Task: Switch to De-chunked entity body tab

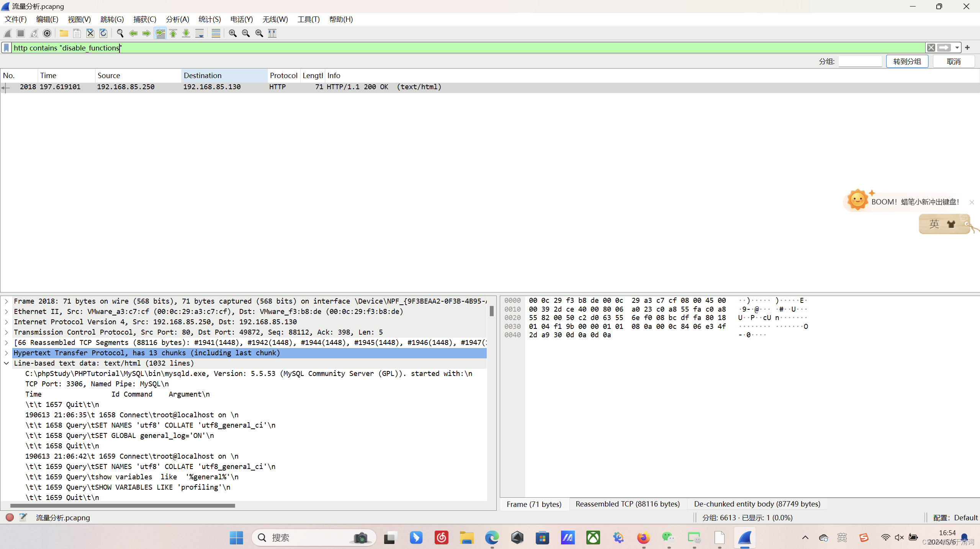Action: [757, 504]
